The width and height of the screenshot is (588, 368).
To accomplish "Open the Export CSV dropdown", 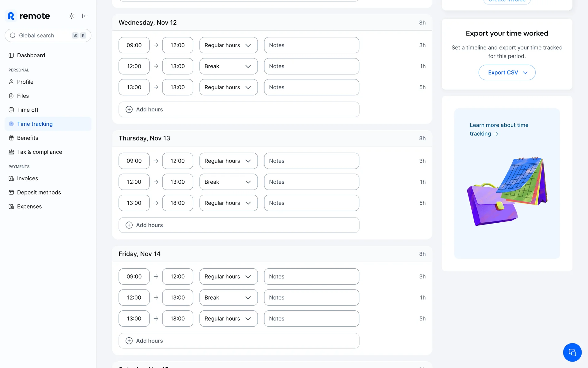I will (507, 73).
